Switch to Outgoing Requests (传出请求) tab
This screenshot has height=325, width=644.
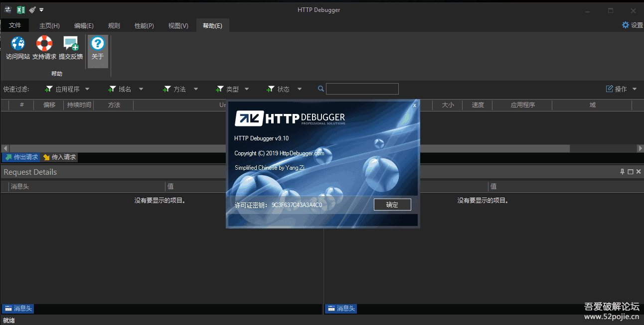pos(21,157)
